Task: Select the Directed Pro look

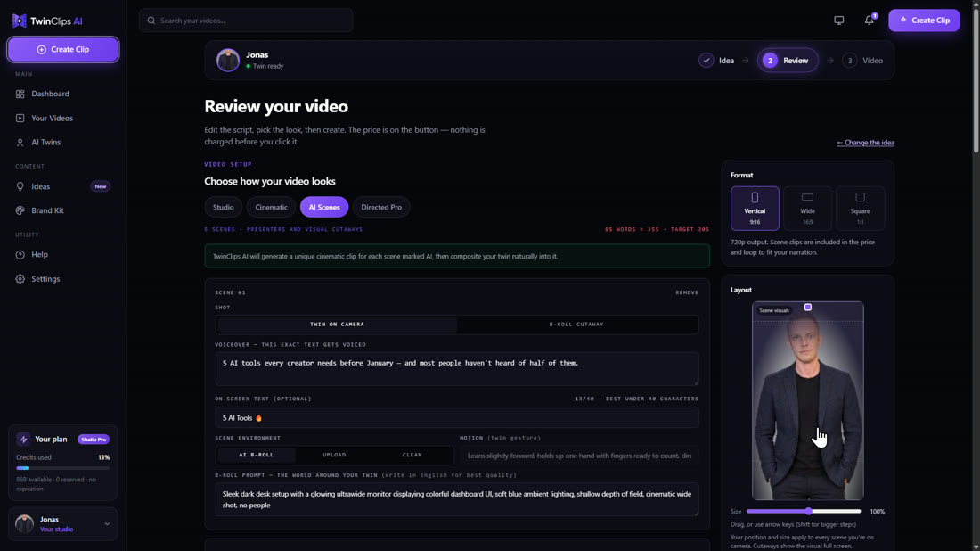Action: tap(381, 207)
